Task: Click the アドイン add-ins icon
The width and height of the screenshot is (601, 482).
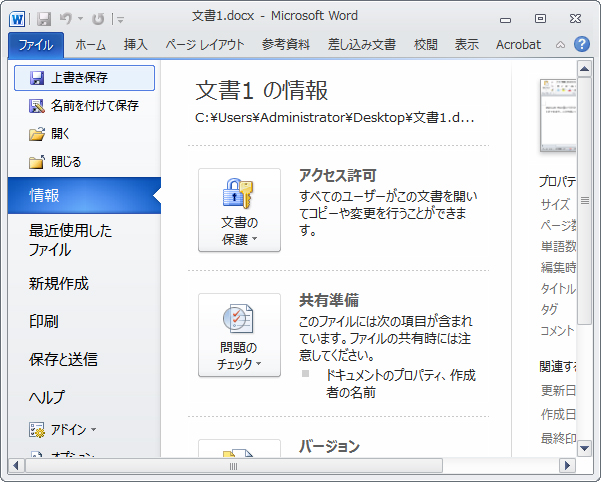Action: click(37, 430)
